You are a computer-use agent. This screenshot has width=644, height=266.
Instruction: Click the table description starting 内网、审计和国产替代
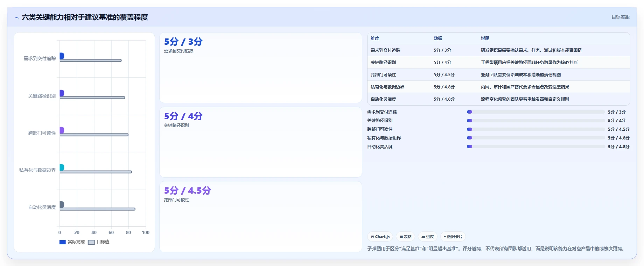tap(525, 87)
